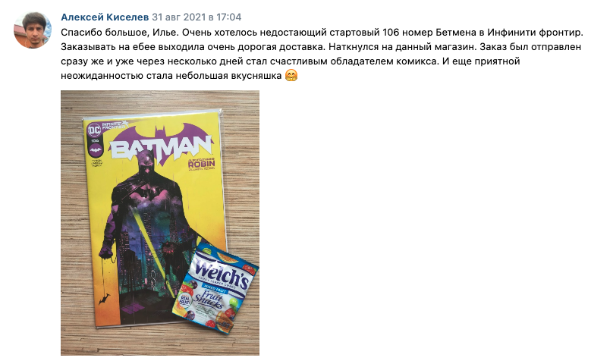Click the Infinite Frontier logo on the cover

pos(113,124)
